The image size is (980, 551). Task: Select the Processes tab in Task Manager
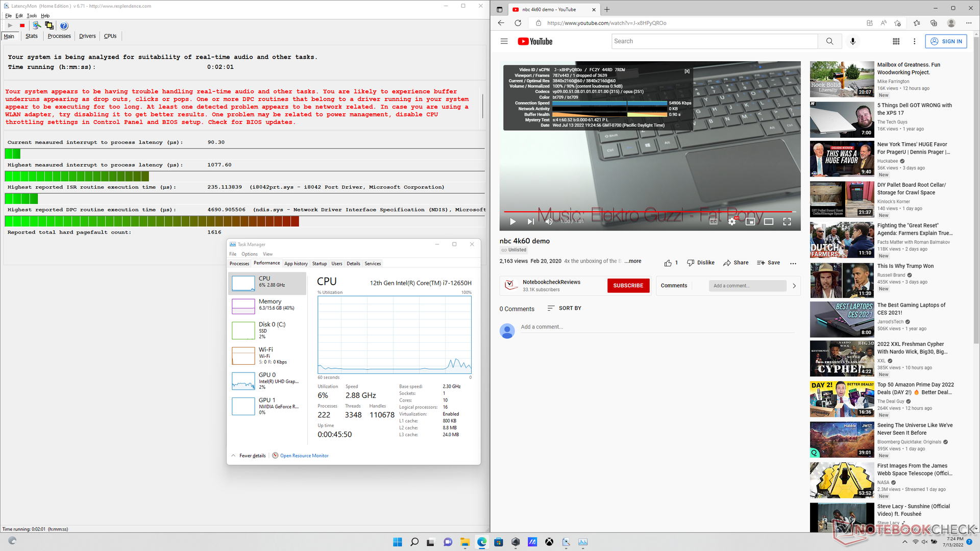(x=239, y=264)
